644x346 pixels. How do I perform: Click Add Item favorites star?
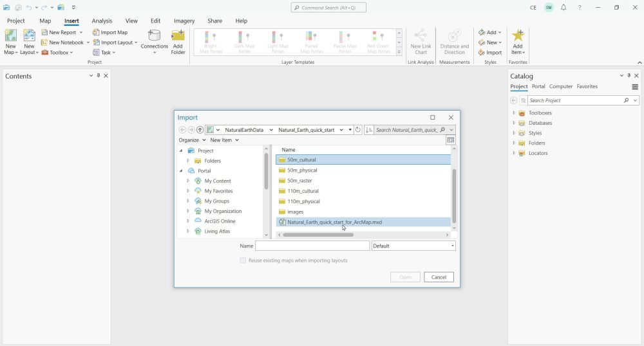pos(518,36)
